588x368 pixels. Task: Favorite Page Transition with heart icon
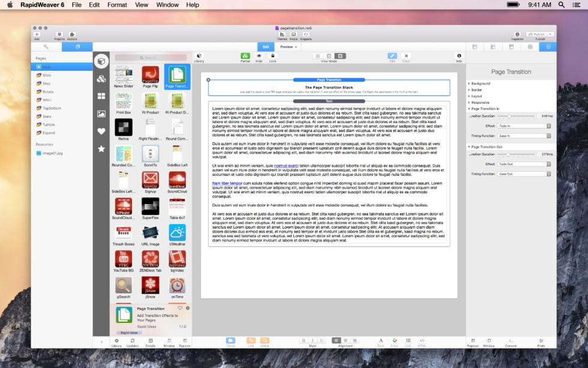180,308
